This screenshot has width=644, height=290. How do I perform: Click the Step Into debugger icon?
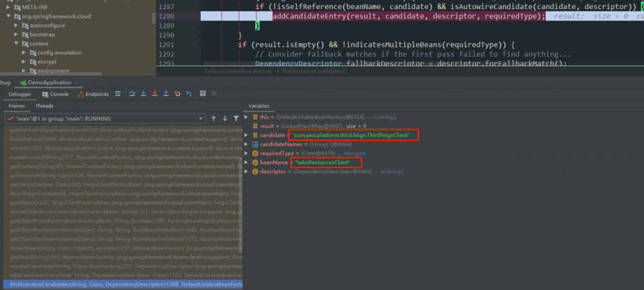click(144, 93)
